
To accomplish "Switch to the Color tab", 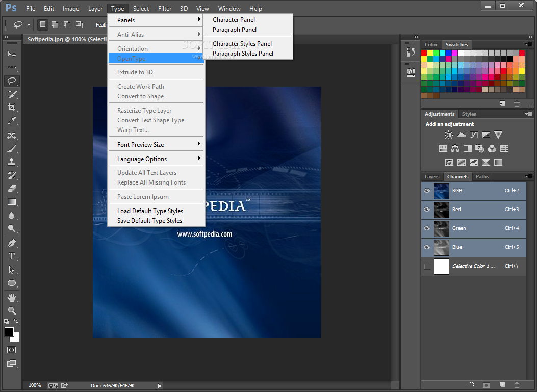I will coord(431,44).
